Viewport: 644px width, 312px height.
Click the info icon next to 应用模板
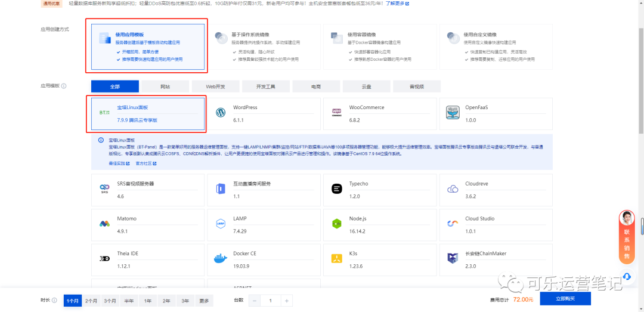[x=64, y=87]
